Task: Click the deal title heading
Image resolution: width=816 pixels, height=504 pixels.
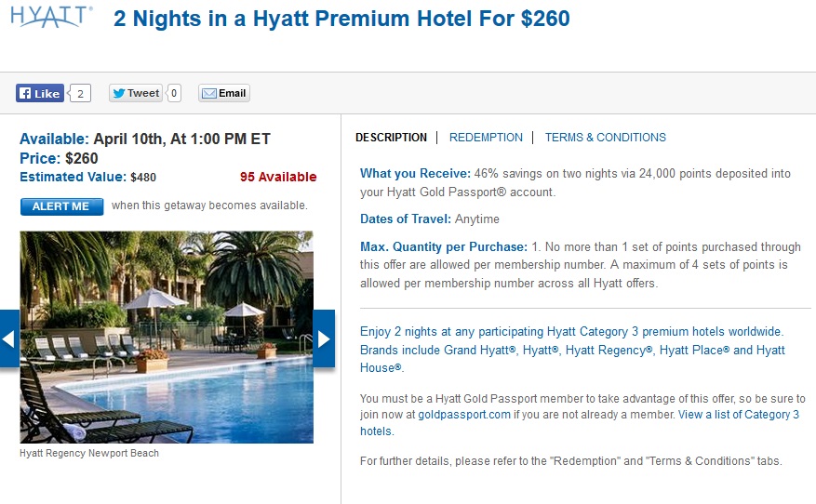Action: point(341,19)
